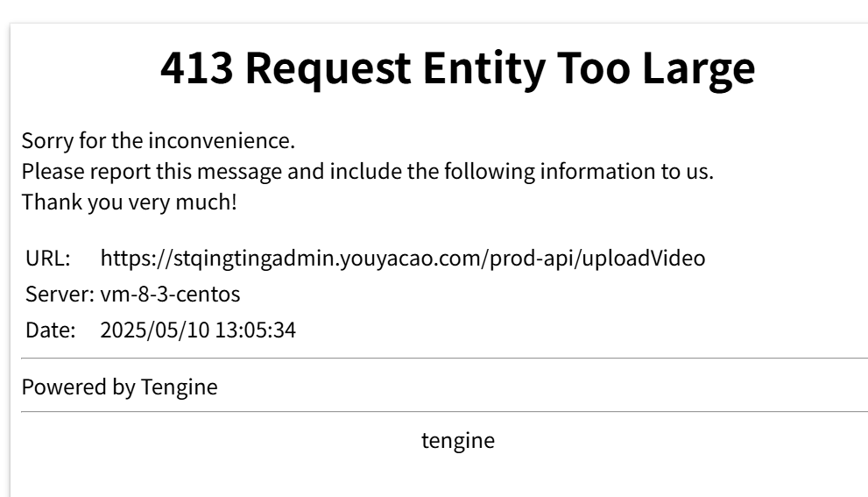Click the stqingtingadmin.youyacao.com domain portion

tap(330, 259)
